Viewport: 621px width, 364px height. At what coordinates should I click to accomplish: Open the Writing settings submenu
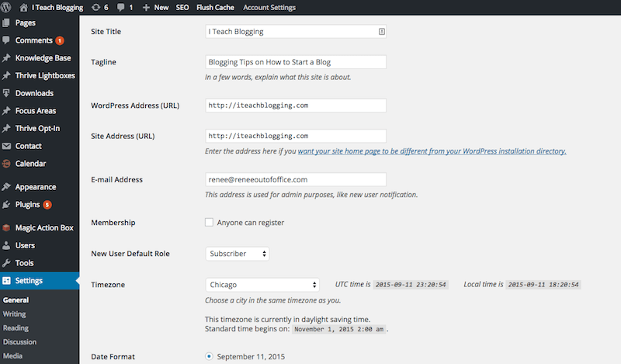14,314
